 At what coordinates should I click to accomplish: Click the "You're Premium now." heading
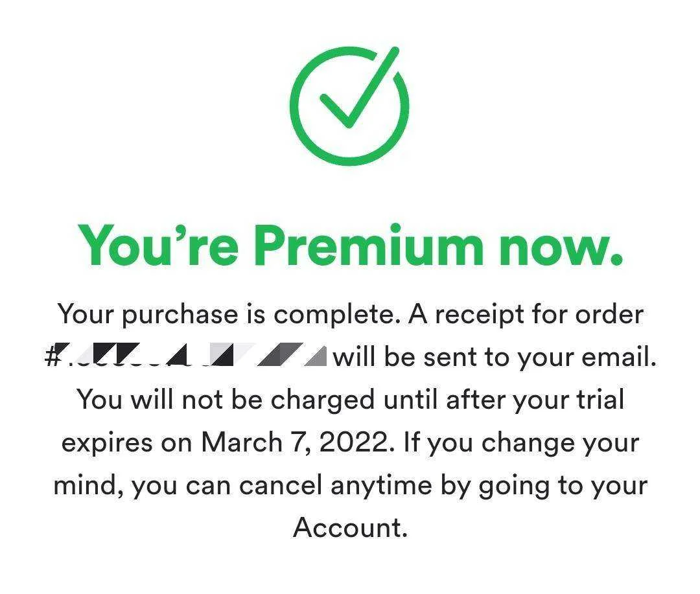pyautogui.click(x=350, y=245)
